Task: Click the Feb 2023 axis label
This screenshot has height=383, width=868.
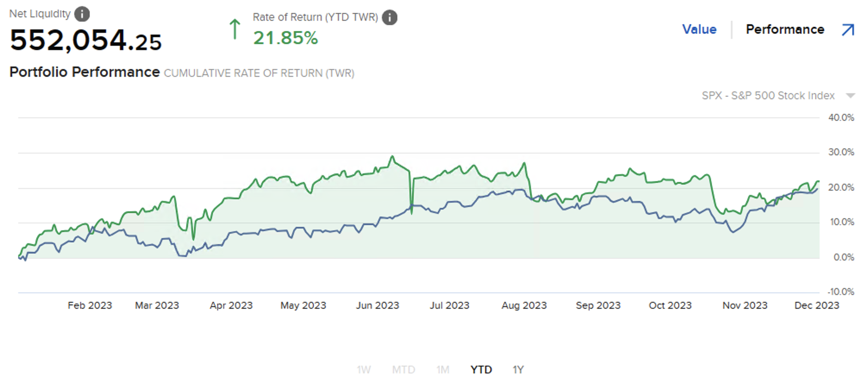Action: (90, 305)
